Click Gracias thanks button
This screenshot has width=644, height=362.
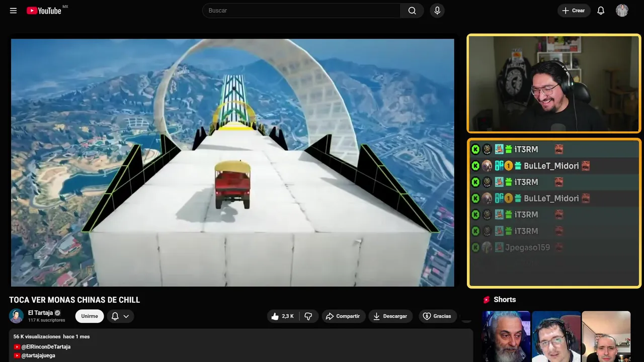coord(437,316)
